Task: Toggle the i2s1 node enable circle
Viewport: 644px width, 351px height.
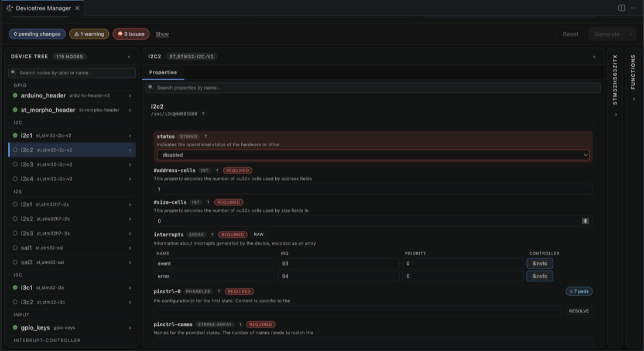Action: (15, 205)
